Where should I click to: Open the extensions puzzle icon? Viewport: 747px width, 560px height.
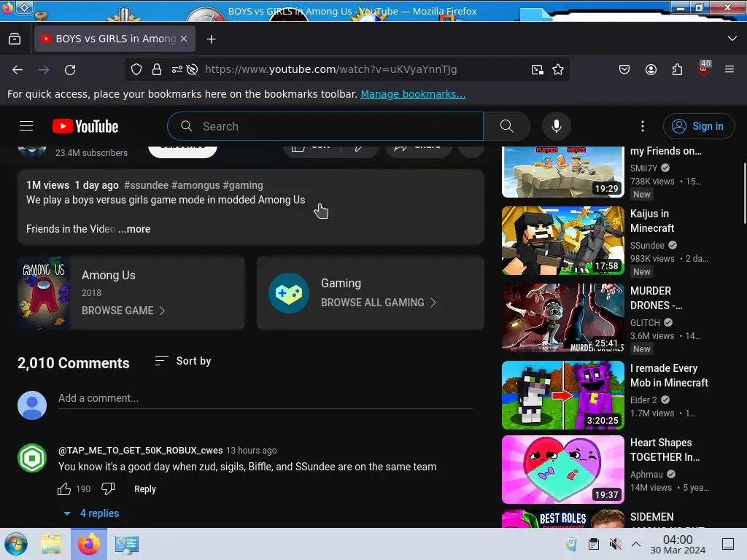(x=677, y=69)
